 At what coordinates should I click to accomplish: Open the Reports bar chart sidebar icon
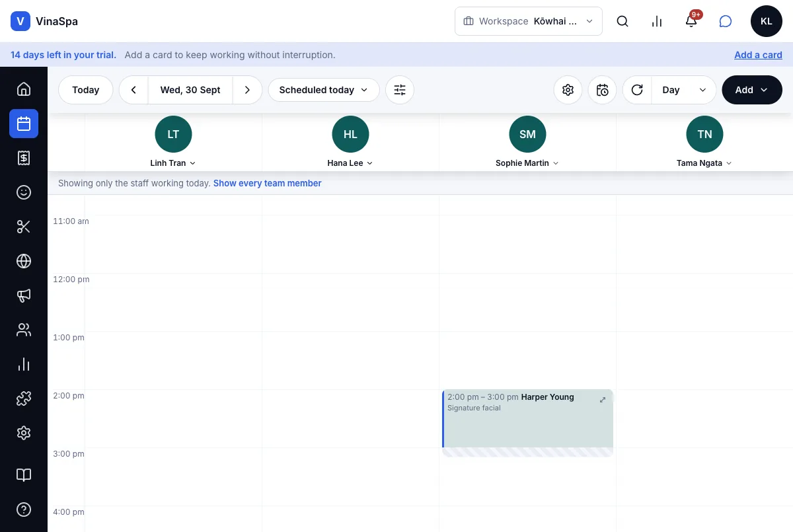[x=24, y=364]
